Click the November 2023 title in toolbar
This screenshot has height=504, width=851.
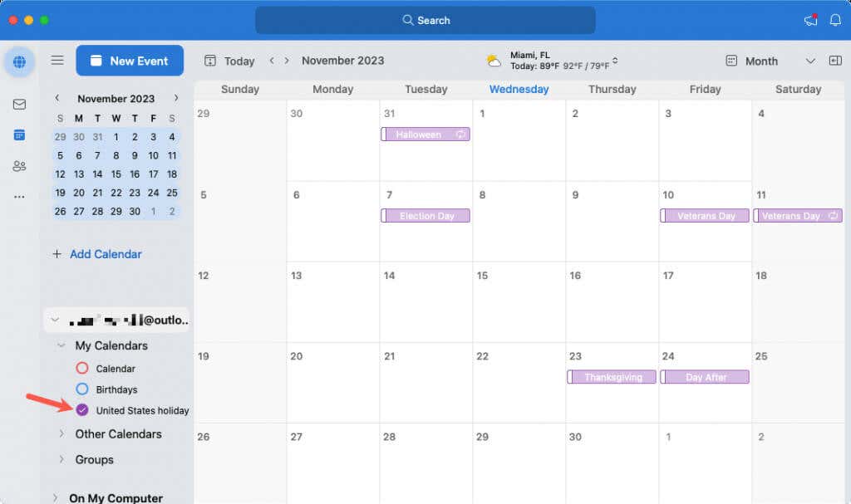point(343,61)
